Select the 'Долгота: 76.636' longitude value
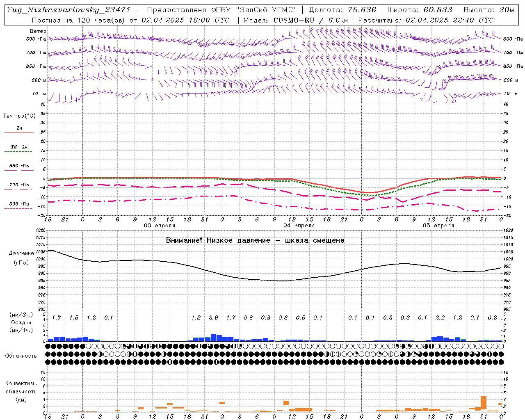This screenshot has height=420, width=525. (x=342, y=10)
